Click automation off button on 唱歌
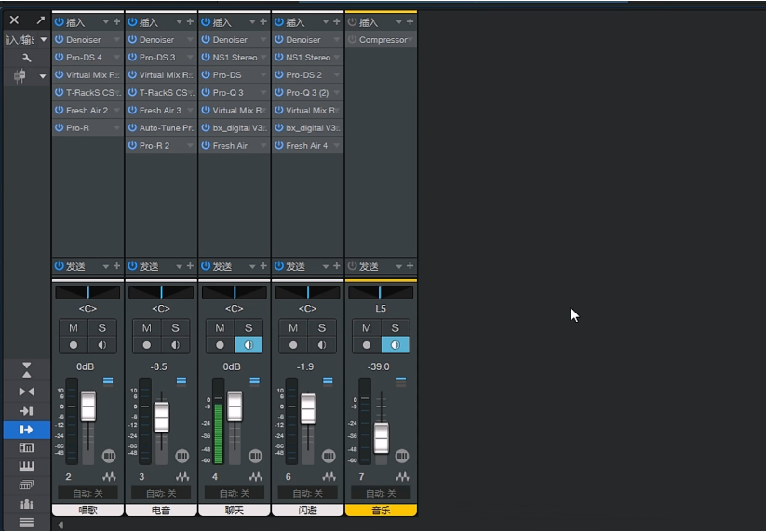The image size is (766, 532). 87,494
